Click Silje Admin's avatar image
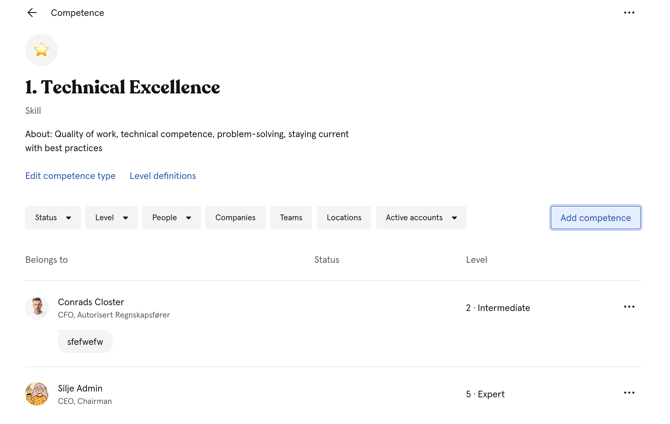 pyautogui.click(x=37, y=394)
